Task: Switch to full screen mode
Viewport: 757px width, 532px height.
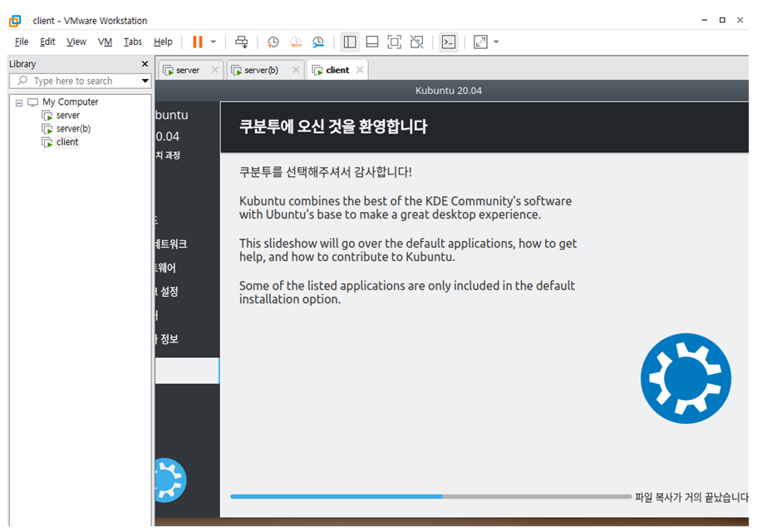Action: point(395,42)
